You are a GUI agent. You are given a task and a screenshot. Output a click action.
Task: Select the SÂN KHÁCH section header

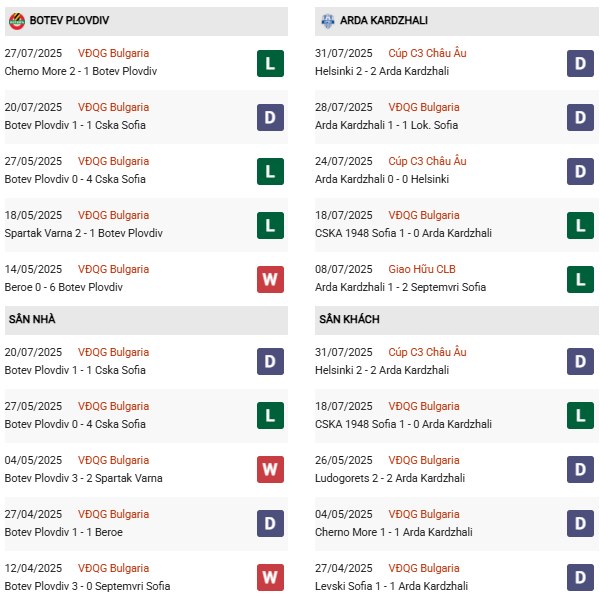pos(349,320)
